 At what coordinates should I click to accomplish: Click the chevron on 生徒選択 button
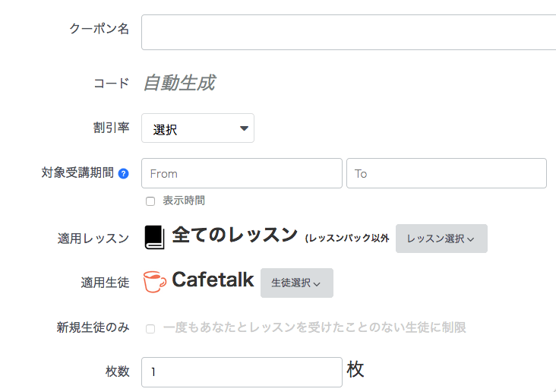[x=317, y=284]
